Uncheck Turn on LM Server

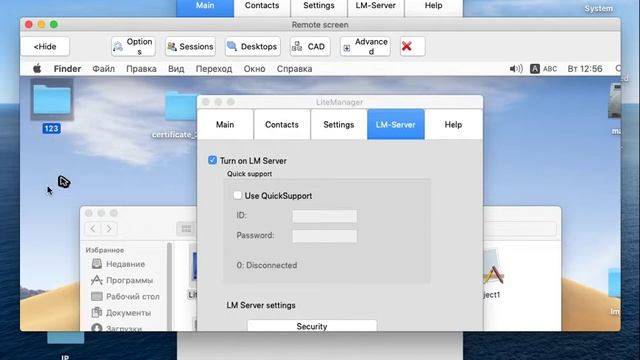[x=212, y=160]
